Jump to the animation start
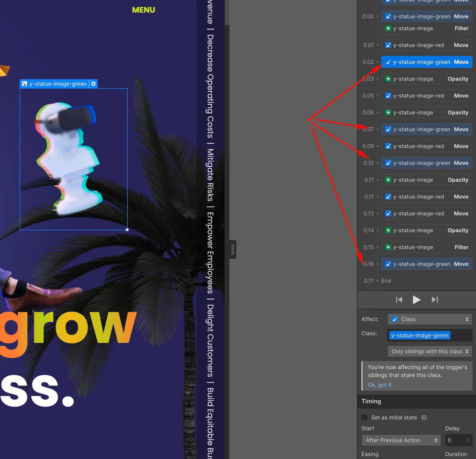 pyautogui.click(x=399, y=300)
